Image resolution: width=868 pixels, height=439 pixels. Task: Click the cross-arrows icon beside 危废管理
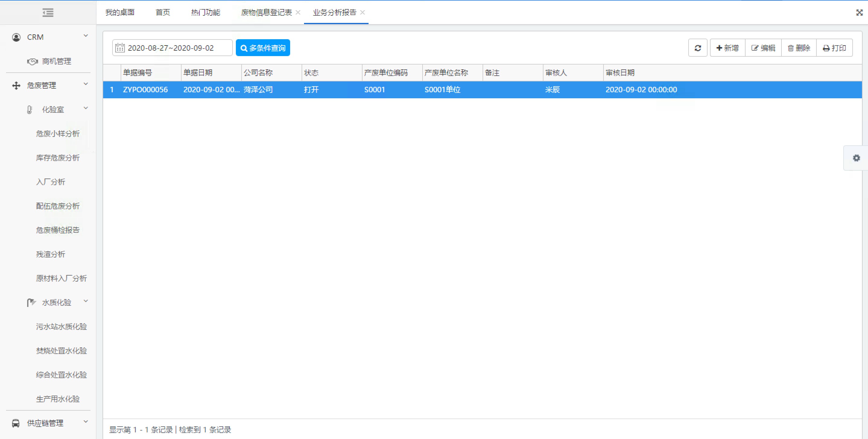pos(16,86)
